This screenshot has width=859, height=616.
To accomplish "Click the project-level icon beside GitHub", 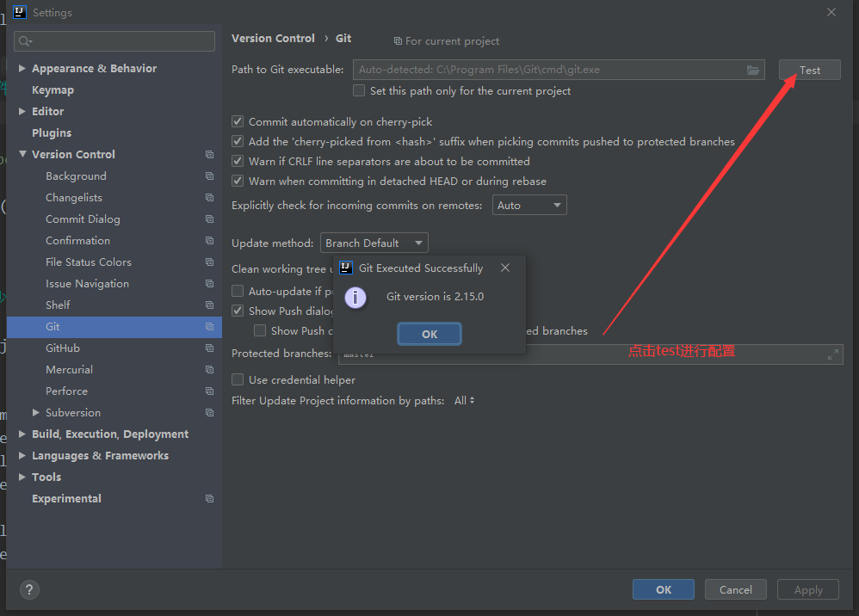I will [x=209, y=348].
